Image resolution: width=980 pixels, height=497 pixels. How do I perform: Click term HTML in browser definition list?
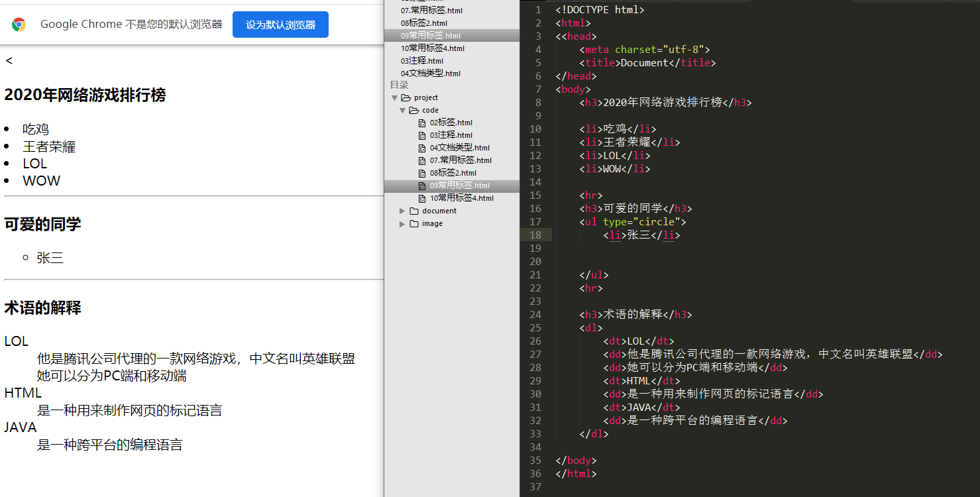[x=23, y=393]
